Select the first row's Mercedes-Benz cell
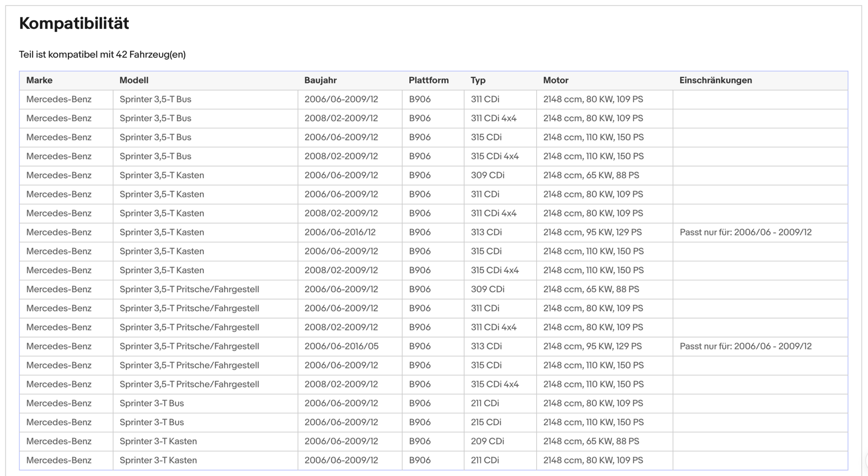This screenshot has width=868, height=476. coord(59,99)
